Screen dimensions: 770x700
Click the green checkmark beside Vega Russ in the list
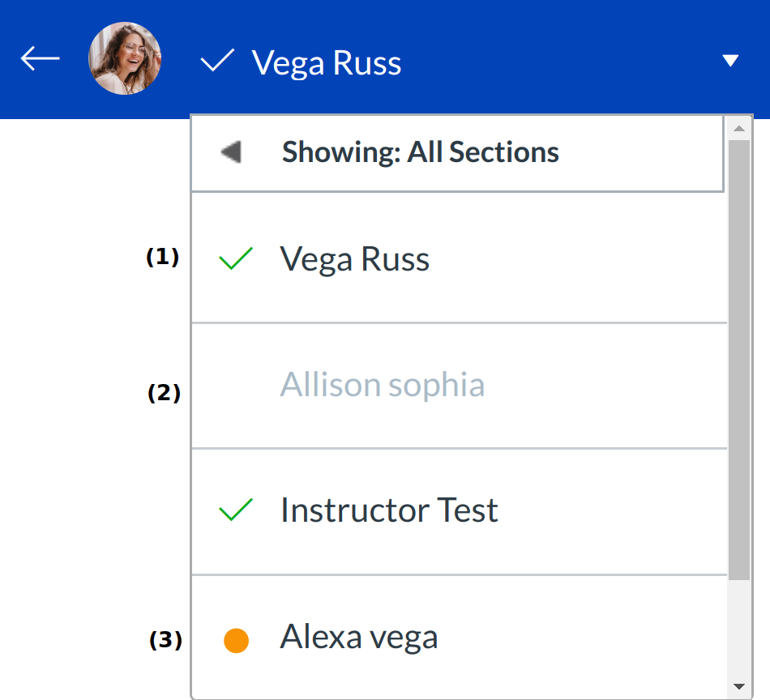pyautogui.click(x=236, y=260)
